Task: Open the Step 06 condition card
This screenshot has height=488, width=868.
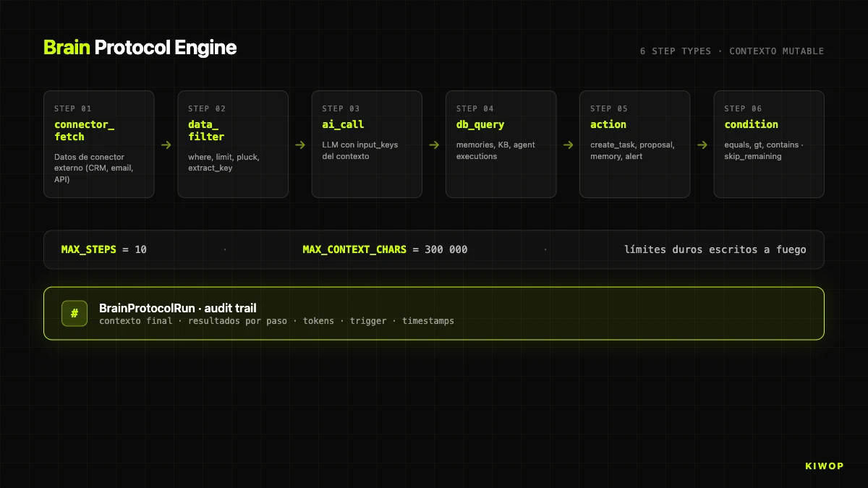Action: [x=769, y=144]
